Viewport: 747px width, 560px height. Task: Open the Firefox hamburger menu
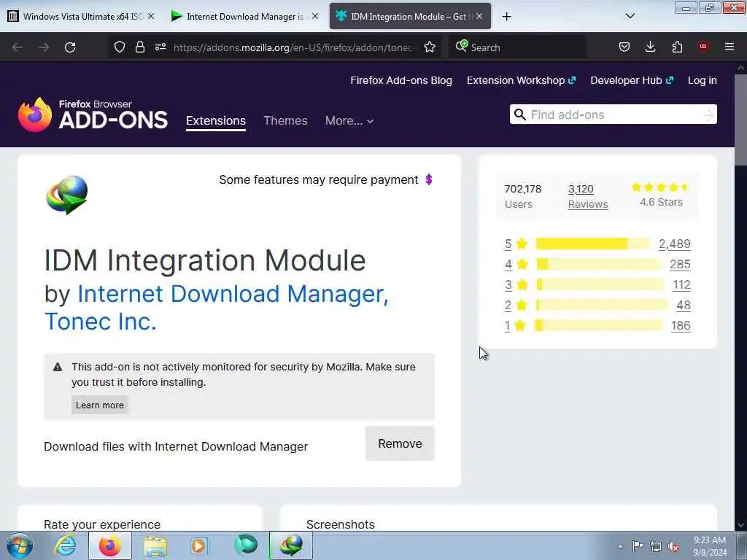[729, 47]
